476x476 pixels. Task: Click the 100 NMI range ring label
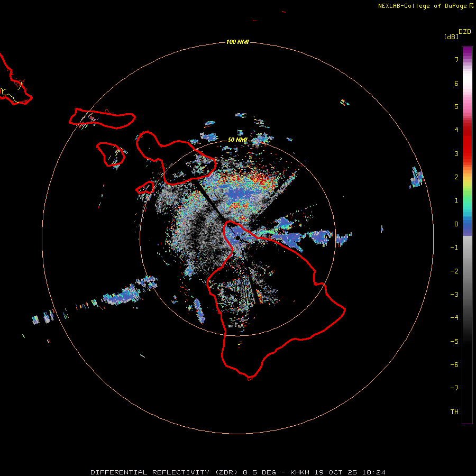pyautogui.click(x=237, y=42)
